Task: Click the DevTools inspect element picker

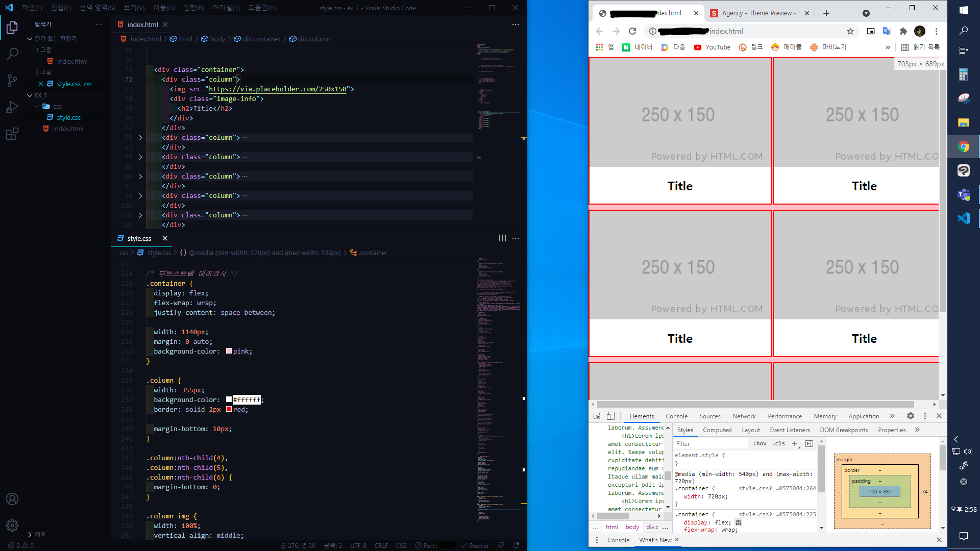Action: [x=597, y=416]
